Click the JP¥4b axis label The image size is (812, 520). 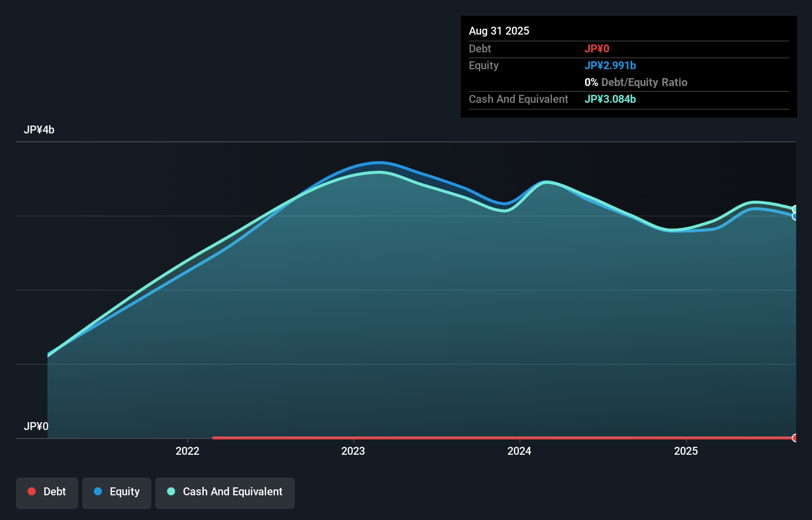point(39,130)
